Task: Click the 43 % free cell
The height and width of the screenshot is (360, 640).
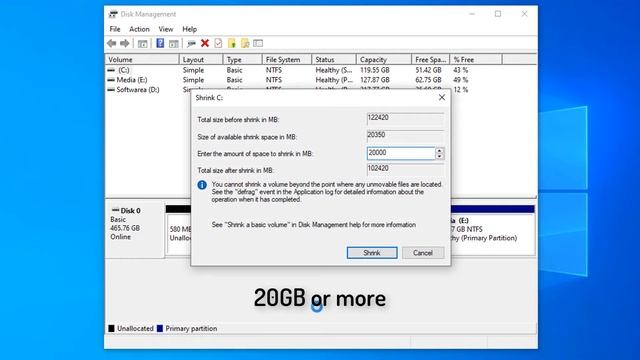Action: (460, 70)
